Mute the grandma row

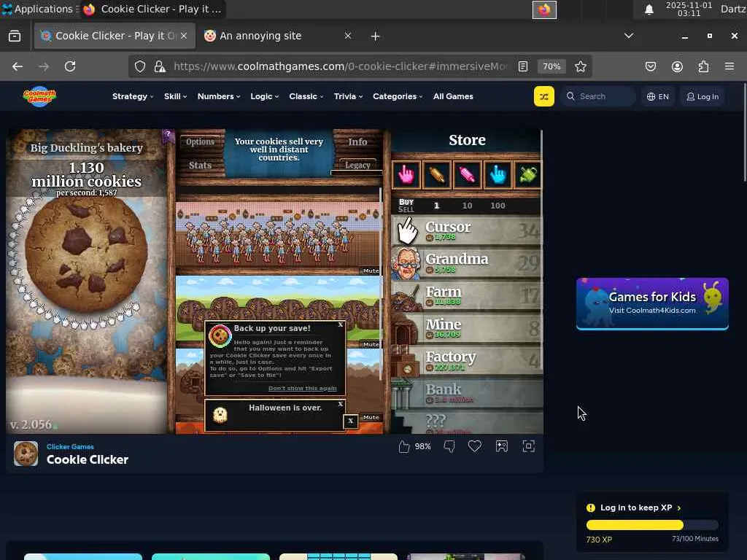[371, 271]
